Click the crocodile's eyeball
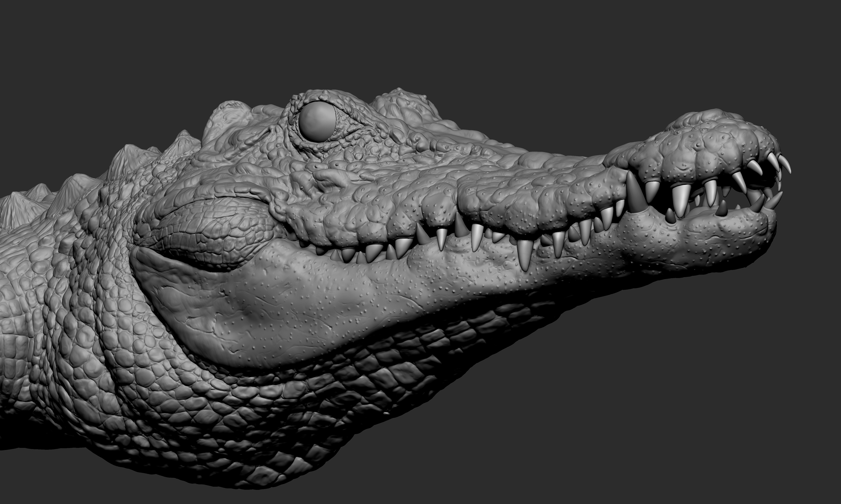841x504 pixels. [x=318, y=121]
